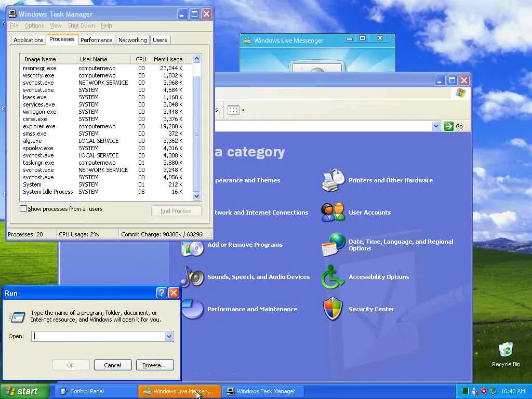Image resolution: width=532 pixels, height=399 pixels.
Task: Switch to the Performance tab
Action: tap(96, 40)
